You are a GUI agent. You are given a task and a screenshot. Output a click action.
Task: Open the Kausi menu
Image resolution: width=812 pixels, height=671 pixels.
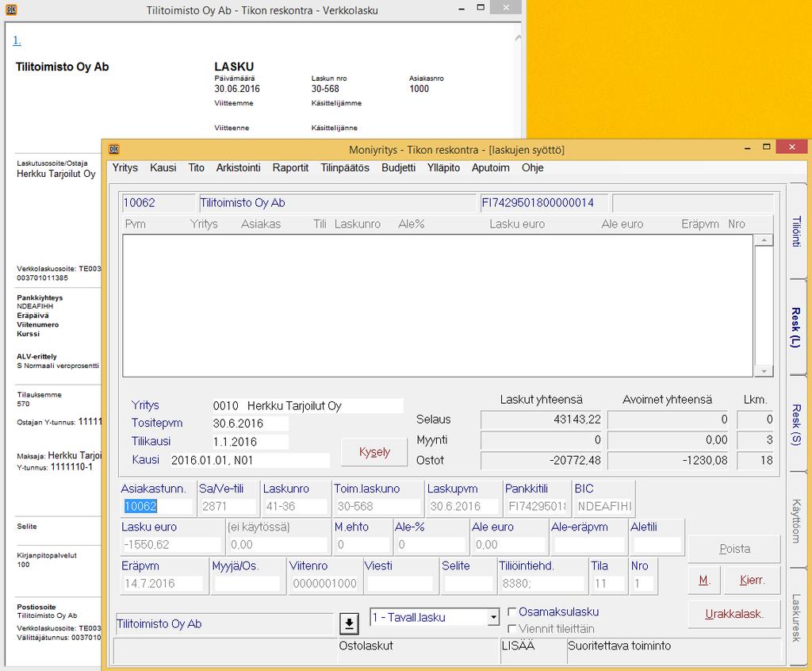click(163, 167)
